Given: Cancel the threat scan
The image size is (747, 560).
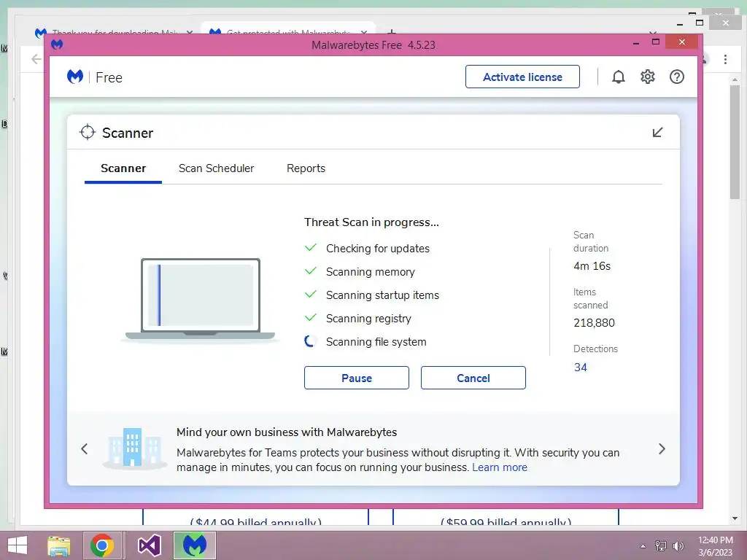Looking at the screenshot, I should [473, 378].
